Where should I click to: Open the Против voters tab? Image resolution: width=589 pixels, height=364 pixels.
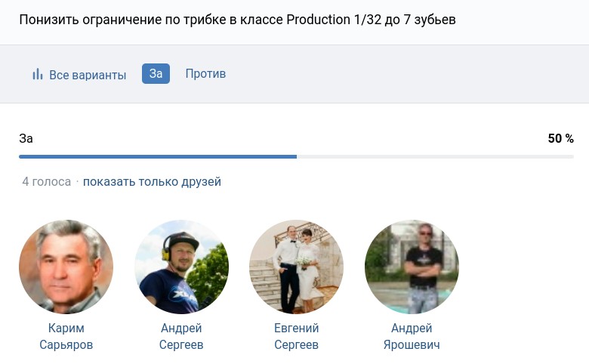coord(205,73)
